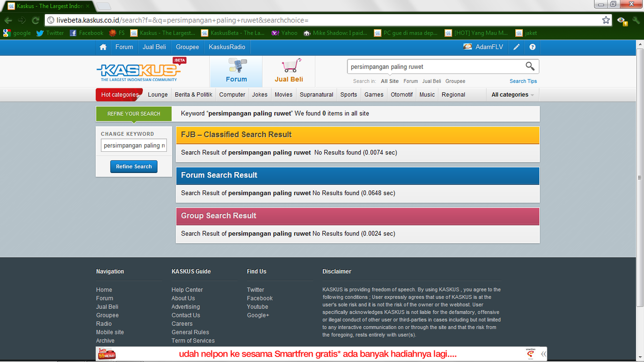Click the KASKUS beta logo
The height and width of the screenshot is (362, 644).
coord(141,70)
